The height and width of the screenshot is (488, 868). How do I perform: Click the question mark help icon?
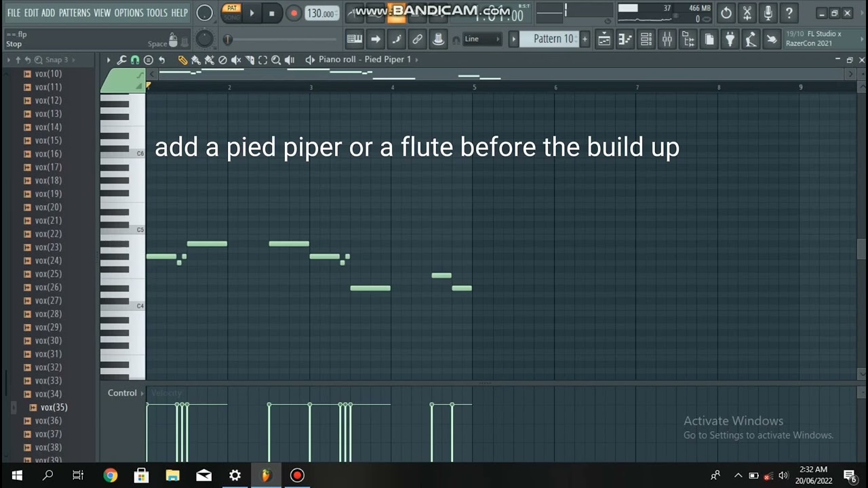[789, 13]
